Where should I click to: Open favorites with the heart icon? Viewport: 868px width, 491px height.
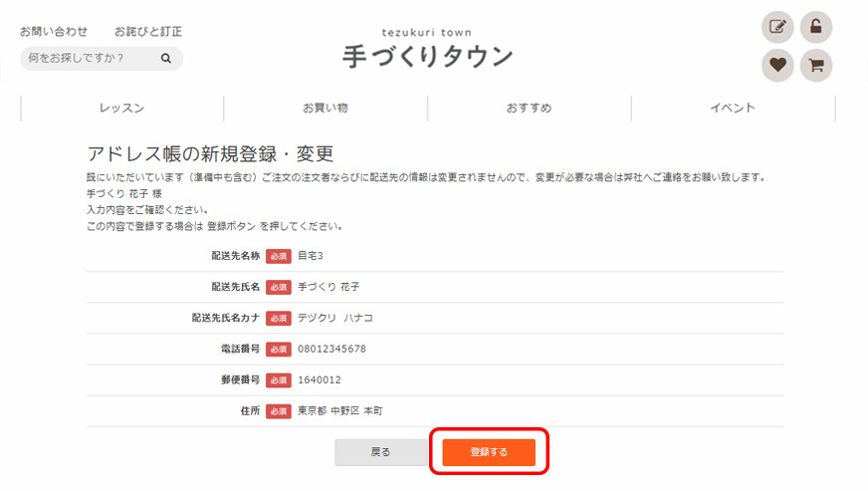click(x=777, y=66)
